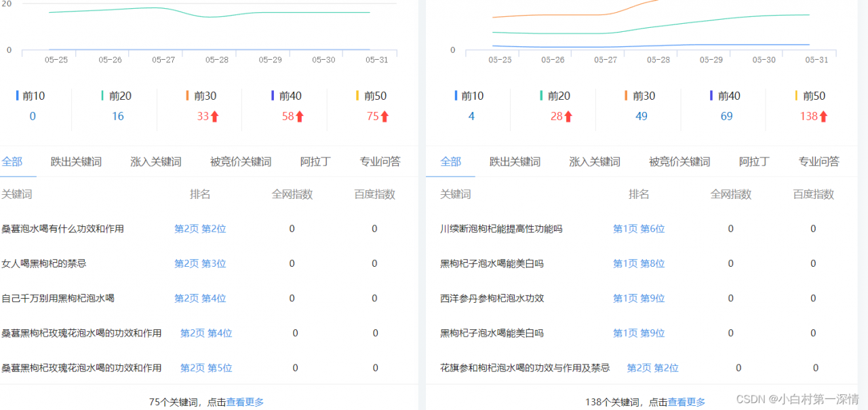Viewport: 868px width, 410px height.
Task: Click 查看更多 link below the 75 keywords text
Action: coord(247,402)
